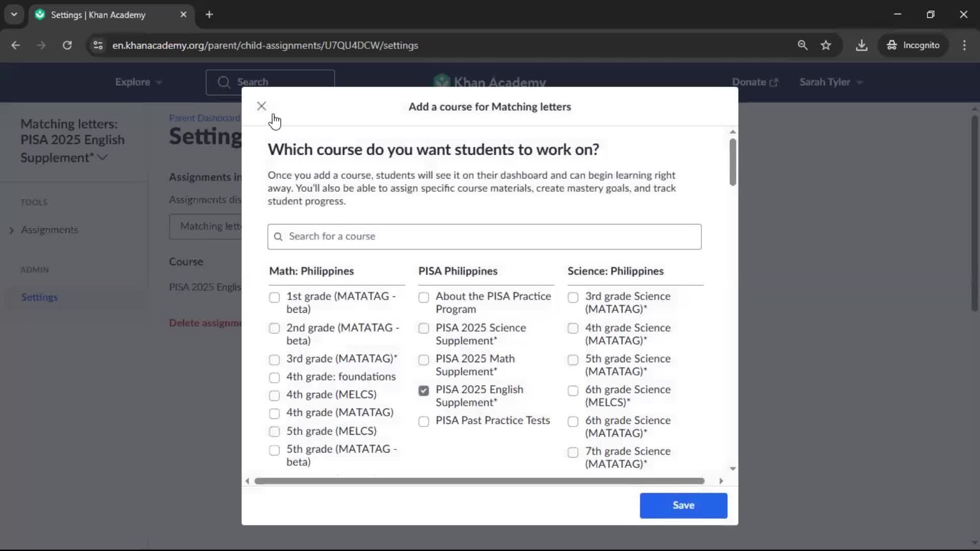The height and width of the screenshot is (551, 980).
Task: Click the dialog's vertical scrollbar thumb
Action: click(732, 162)
